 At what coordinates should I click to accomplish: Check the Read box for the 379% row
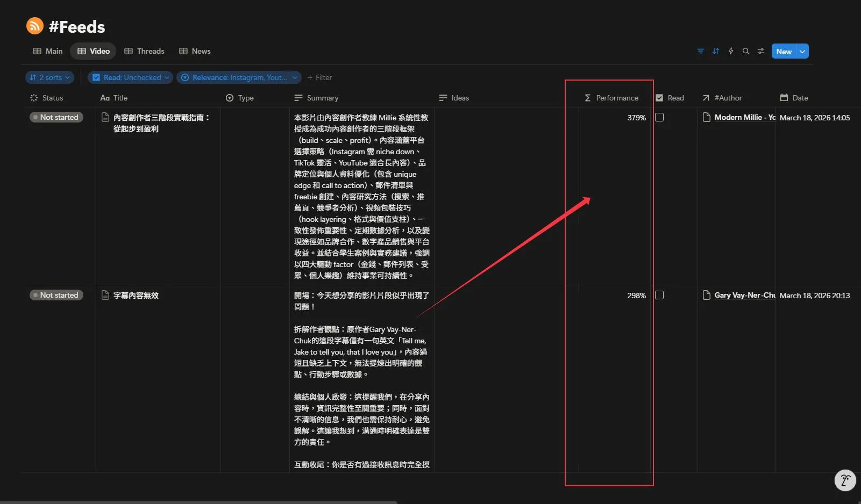coord(659,117)
